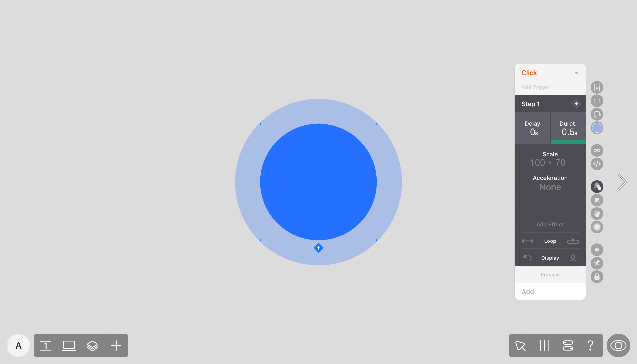Click the code embed icon
This screenshot has height=364, width=637.
click(596, 163)
